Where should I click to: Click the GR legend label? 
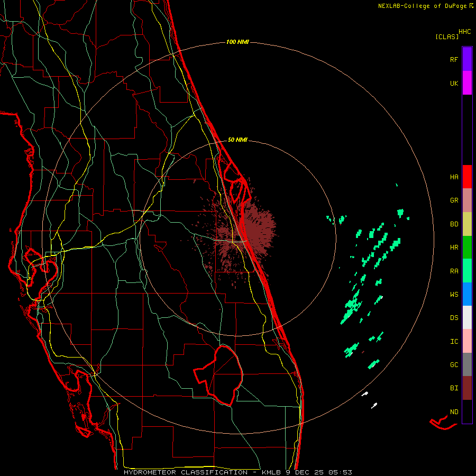[454, 200]
